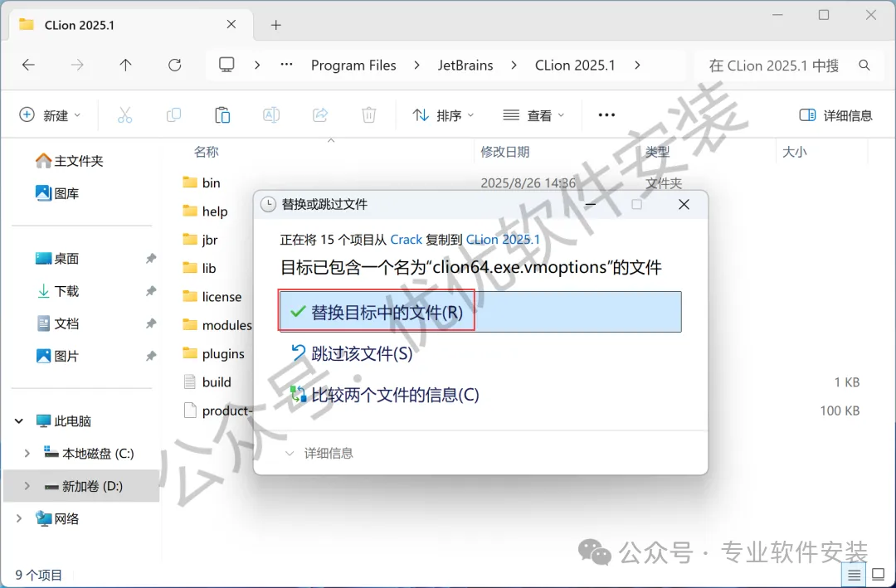Select CLion 2025.1 in the address path

click(575, 66)
